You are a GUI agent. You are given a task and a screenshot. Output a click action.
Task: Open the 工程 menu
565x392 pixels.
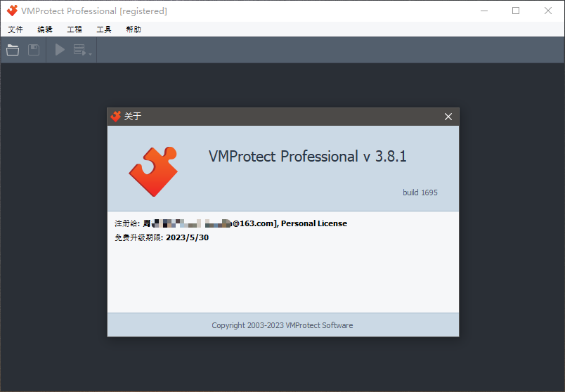[74, 30]
